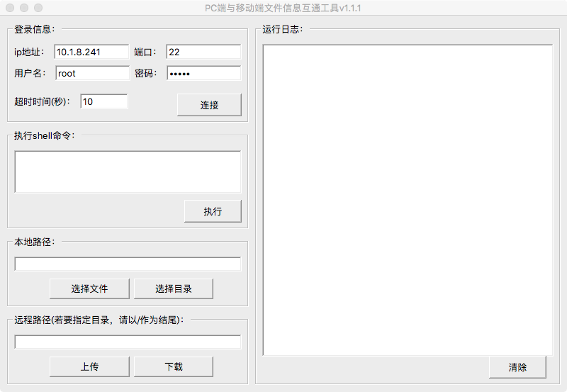The height and width of the screenshot is (392, 567).
Task: Click the 端口 label
Action: [145, 52]
